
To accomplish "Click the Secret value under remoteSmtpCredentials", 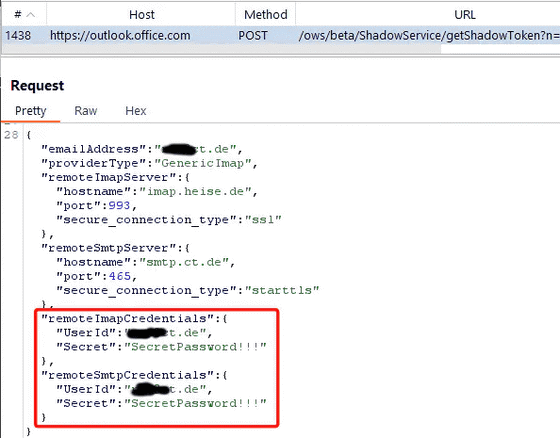I will 195,403.
